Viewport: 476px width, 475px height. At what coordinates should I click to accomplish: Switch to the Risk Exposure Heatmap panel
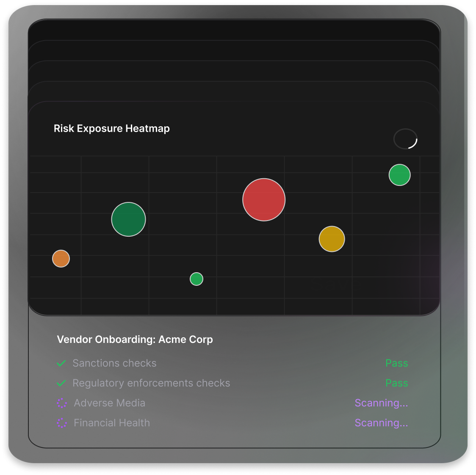pos(112,128)
